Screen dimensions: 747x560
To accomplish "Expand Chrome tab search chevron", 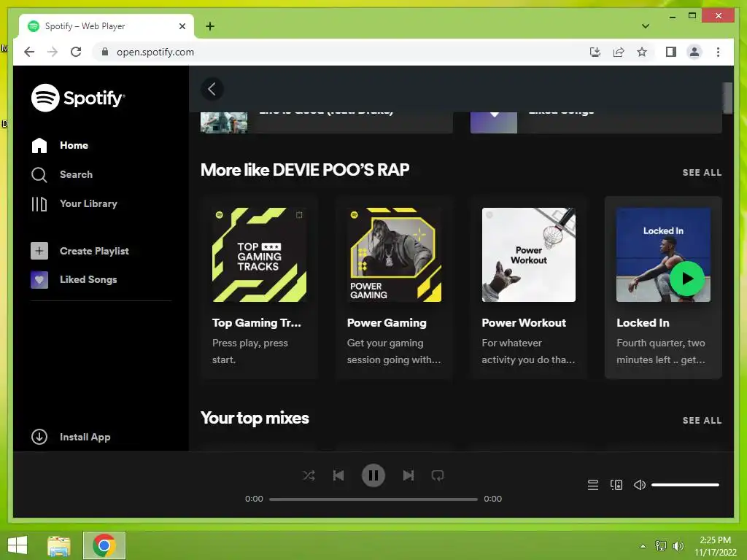I will 646,26.
